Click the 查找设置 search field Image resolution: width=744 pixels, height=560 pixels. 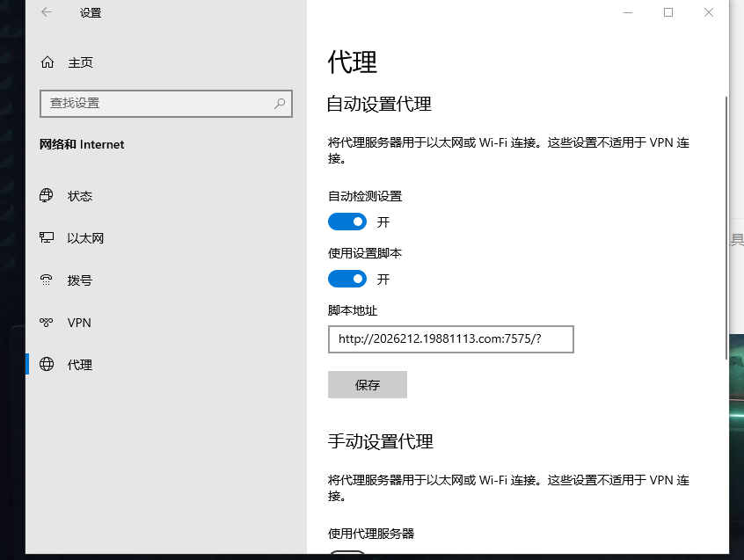pos(166,104)
